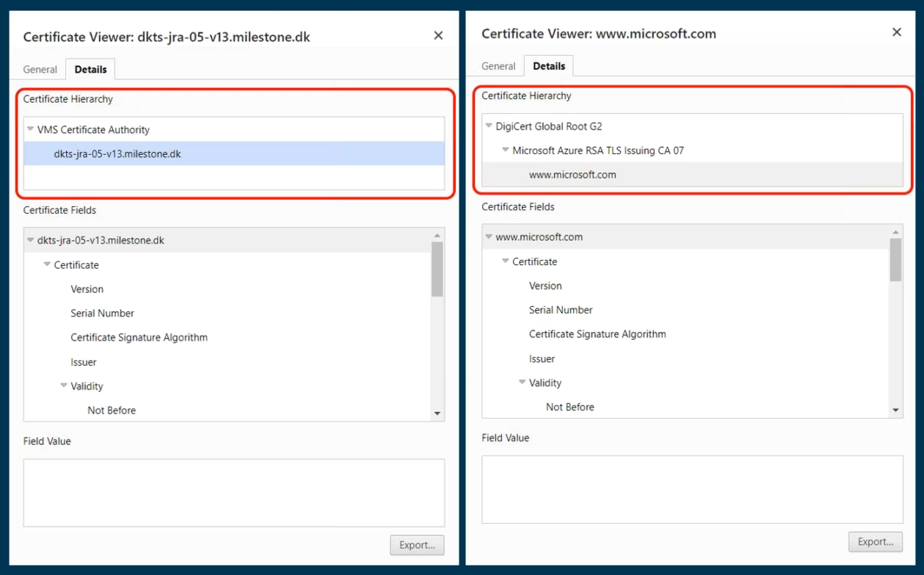Export the milestone.dk certificate
This screenshot has width=924, height=575.
pyautogui.click(x=417, y=545)
